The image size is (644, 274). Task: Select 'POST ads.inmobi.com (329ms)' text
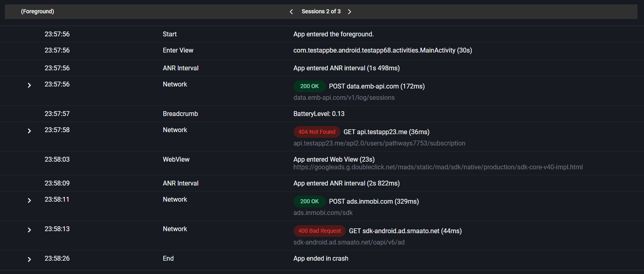click(x=374, y=202)
